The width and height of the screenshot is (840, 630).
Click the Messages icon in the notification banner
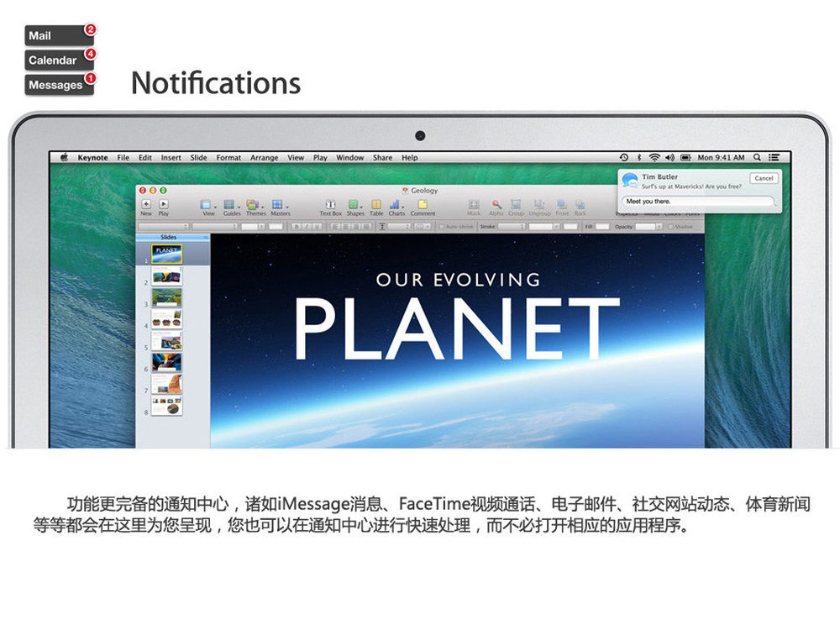click(630, 181)
